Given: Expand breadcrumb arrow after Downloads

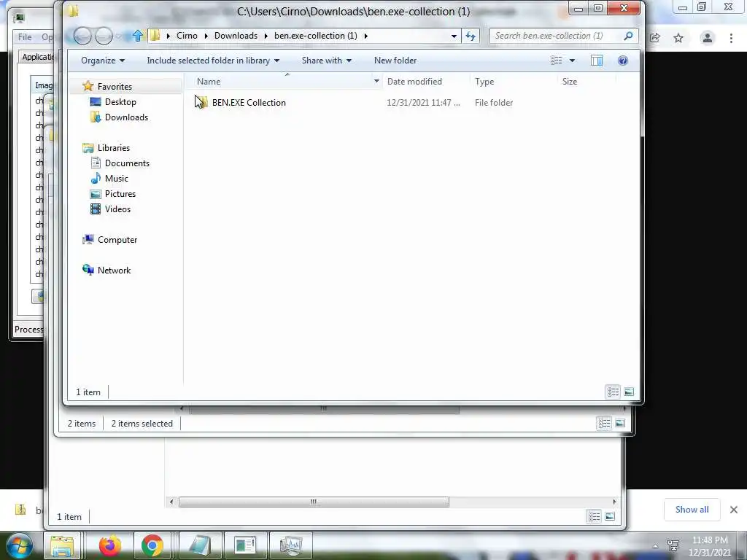Looking at the screenshot, I should click(266, 36).
